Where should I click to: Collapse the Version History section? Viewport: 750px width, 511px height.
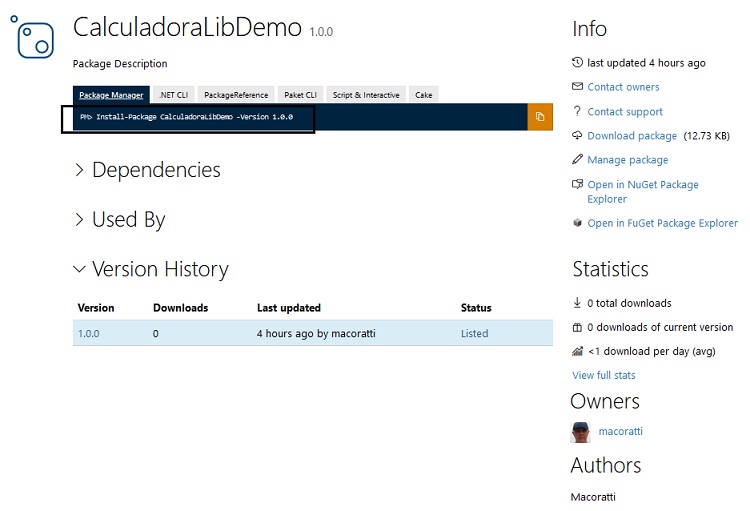coord(151,269)
